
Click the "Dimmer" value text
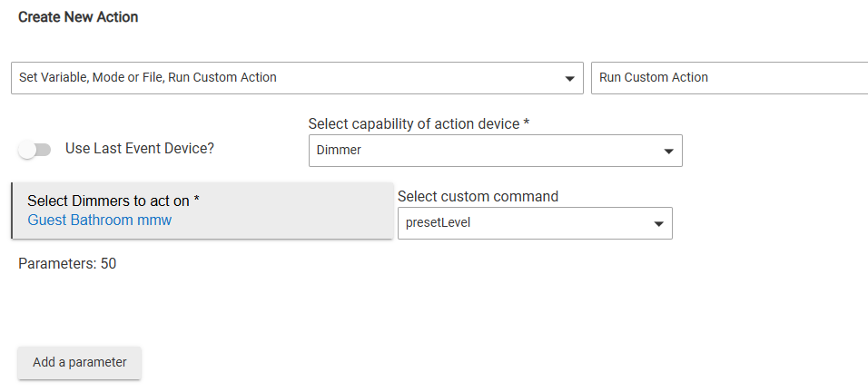(x=339, y=151)
